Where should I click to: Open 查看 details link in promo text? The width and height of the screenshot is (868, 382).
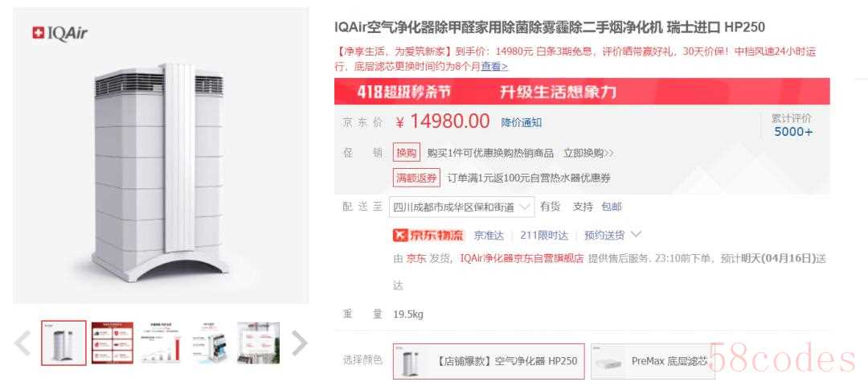[494, 67]
